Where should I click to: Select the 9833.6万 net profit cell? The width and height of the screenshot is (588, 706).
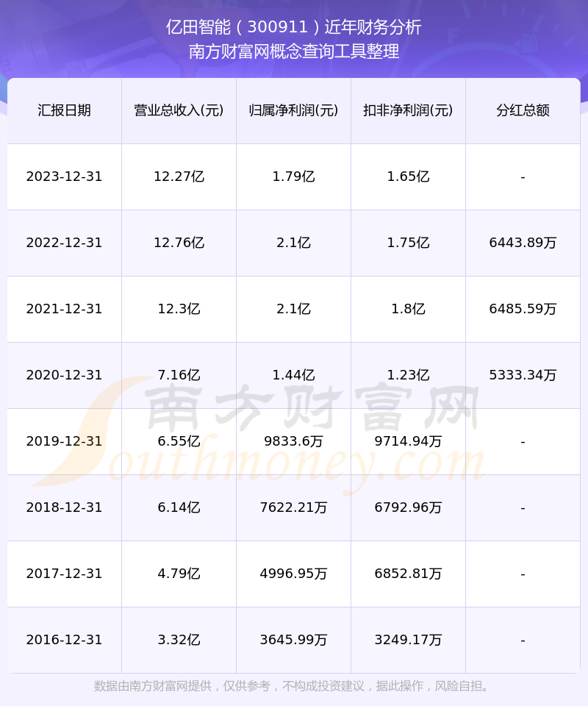[294, 441]
